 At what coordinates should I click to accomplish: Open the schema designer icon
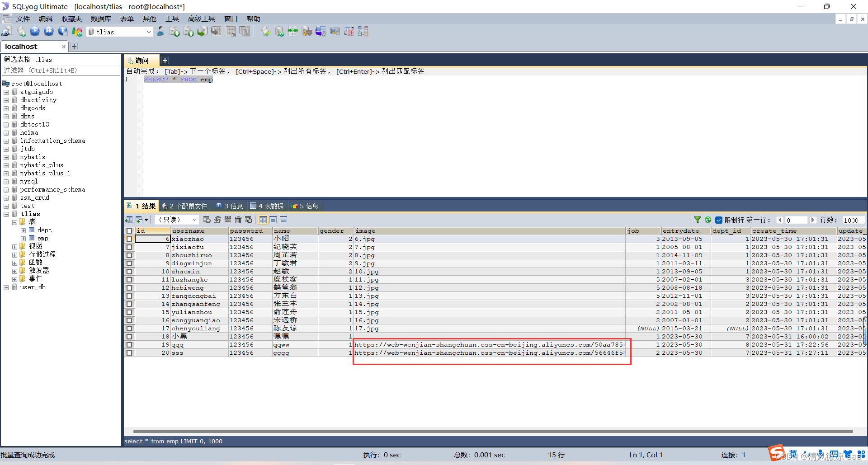[x=363, y=32]
